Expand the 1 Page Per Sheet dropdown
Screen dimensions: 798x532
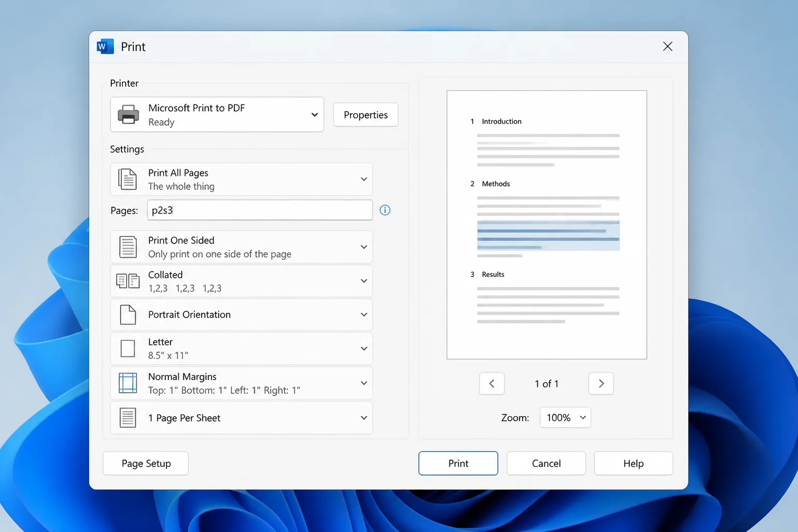click(x=242, y=418)
